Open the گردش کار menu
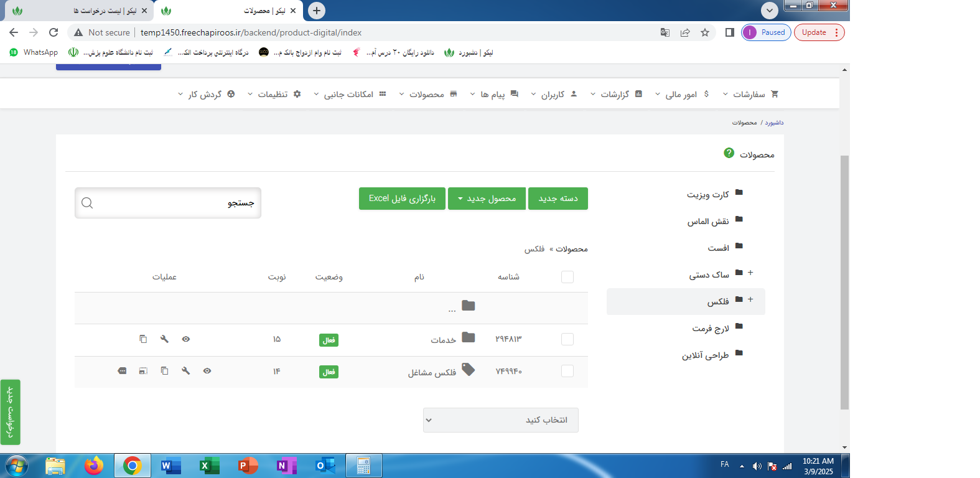Viewport: 980px width, 478px height. pyautogui.click(x=206, y=95)
